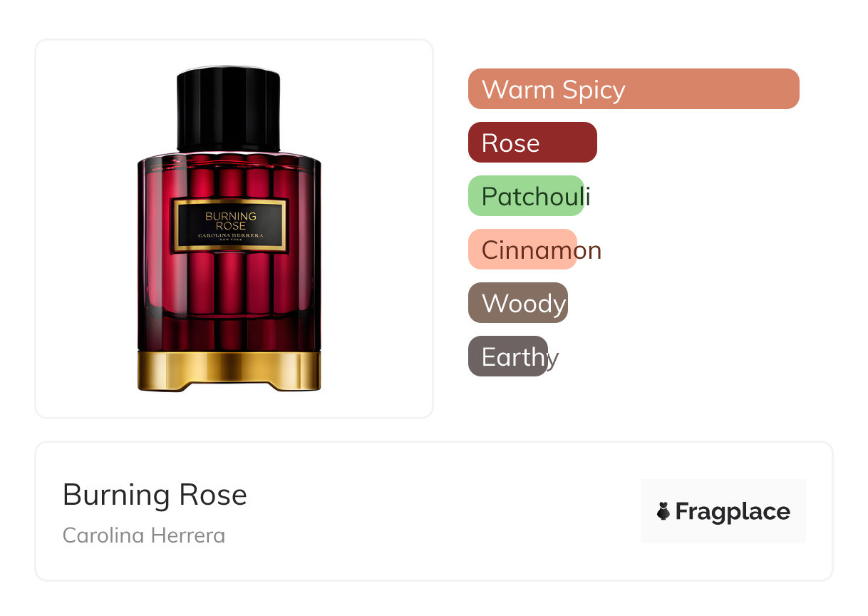The height and width of the screenshot is (616, 868).
Task: Click the gold base of the bottle
Action: pyautogui.click(x=229, y=369)
